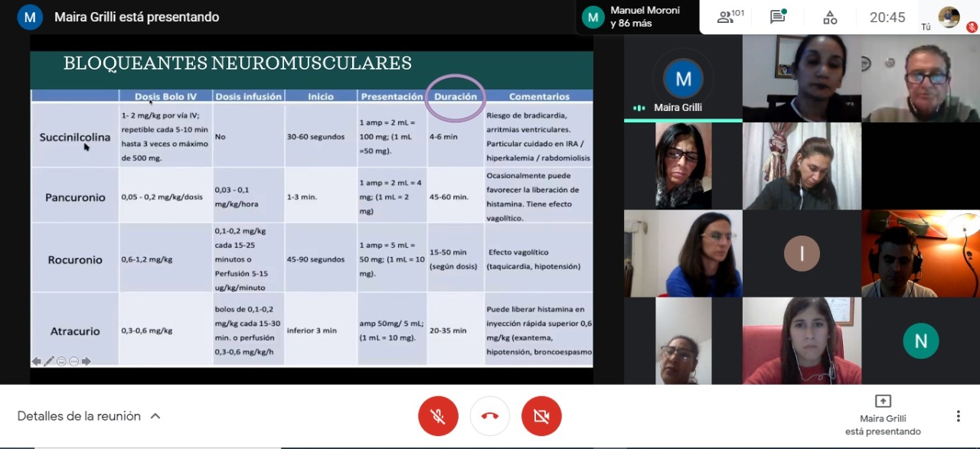980x449 pixels.
Task: Go to next slide using the right arrow
Action: [87, 362]
